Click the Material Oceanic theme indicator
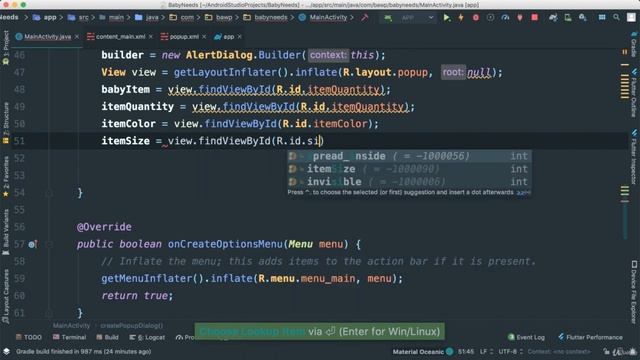This screenshot has width=640, height=360. pos(422,351)
